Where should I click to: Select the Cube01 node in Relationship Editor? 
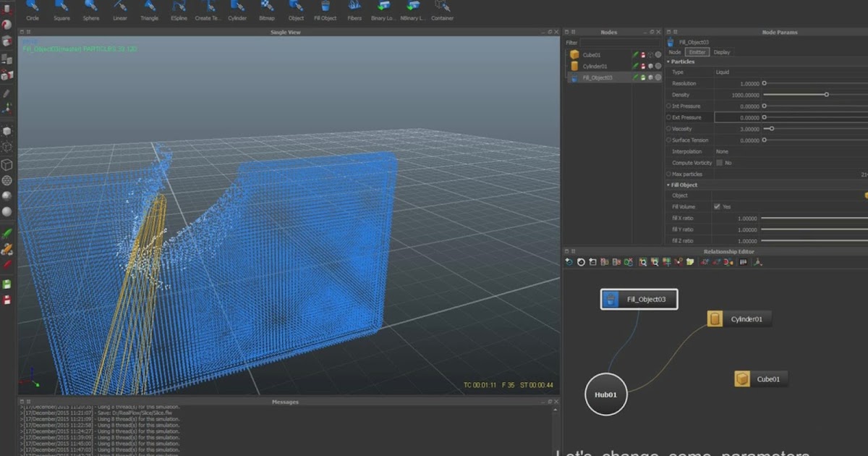(760, 379)
